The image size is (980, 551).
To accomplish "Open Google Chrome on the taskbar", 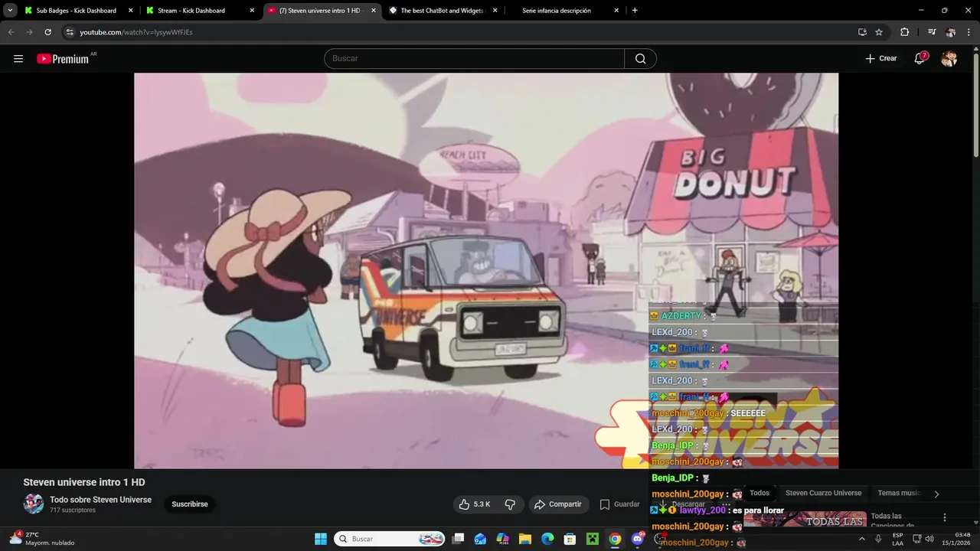I will click(615, 539).
